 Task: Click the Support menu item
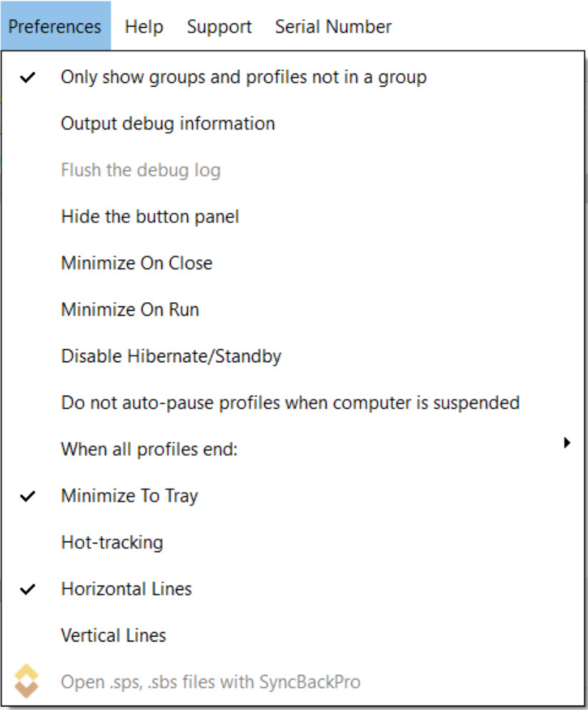219,27
